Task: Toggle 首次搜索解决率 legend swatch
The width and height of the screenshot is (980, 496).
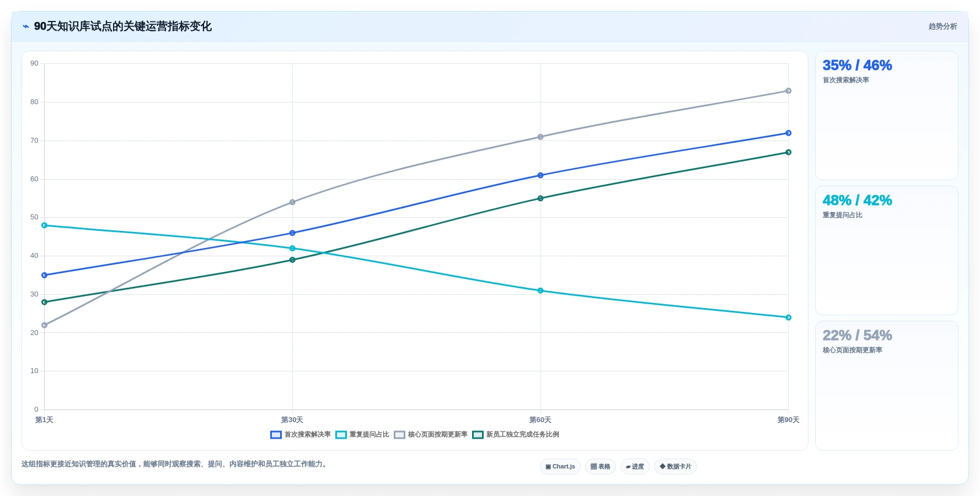Action: pos(276,435)
